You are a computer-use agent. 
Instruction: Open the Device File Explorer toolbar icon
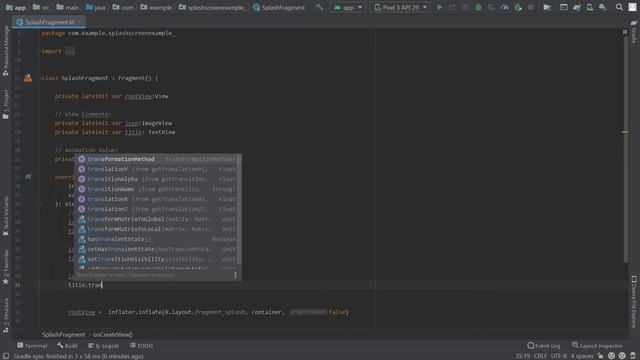(547, 7)
